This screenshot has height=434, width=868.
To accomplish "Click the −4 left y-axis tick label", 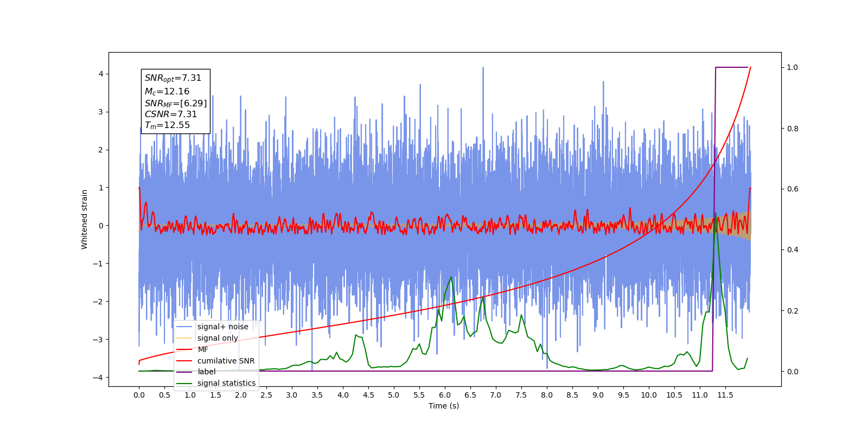I will click(x=98, y=378).
